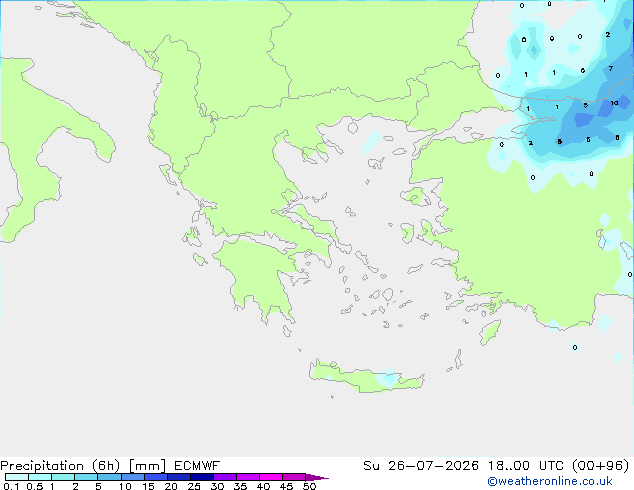This screenshot has width=634, height=490.
Task: Click the "ECMWF" model label
Action: tap(197, 466)
